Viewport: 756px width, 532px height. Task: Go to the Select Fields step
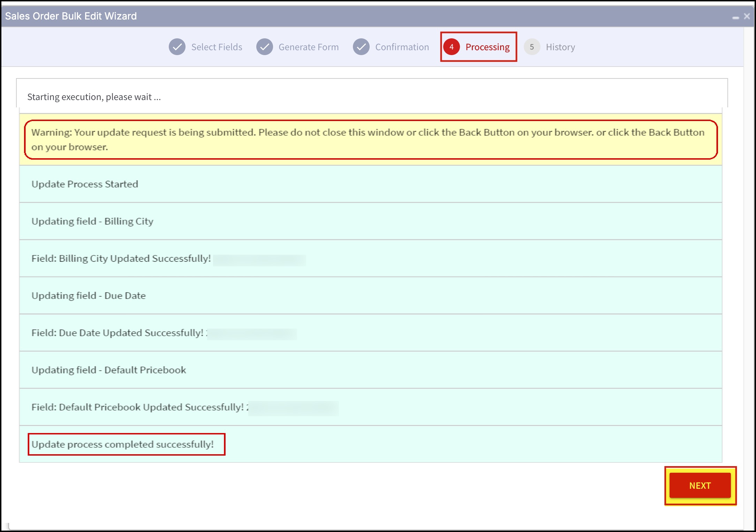tap(217, 47)
